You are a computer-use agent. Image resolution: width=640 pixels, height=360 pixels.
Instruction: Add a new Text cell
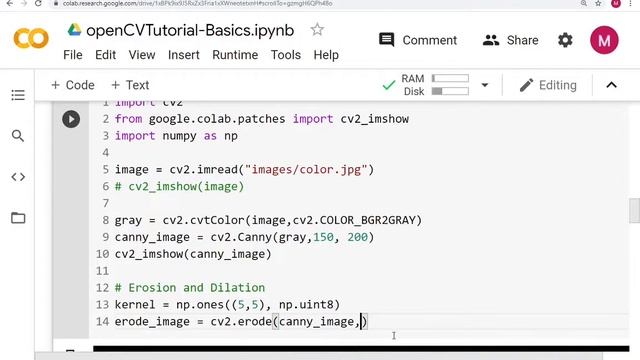[x=130, y=85]
